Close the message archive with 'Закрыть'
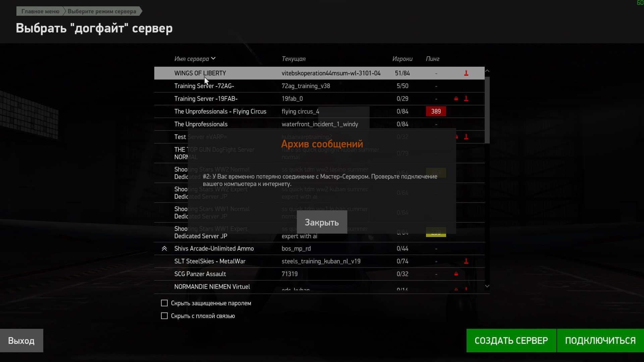The image size is (644, 362). [x=322, y=222]
